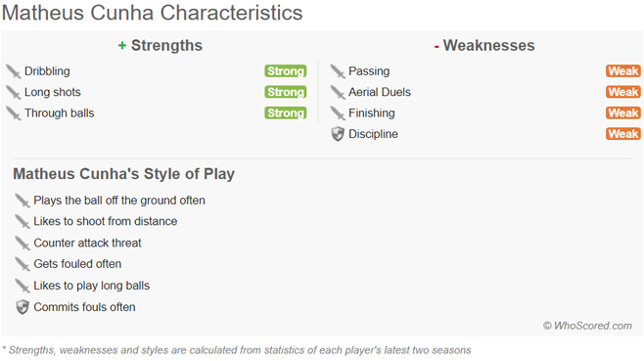The height and width of the screenshot is (361, 644).
Task: Click the sword icon next to Counter attack threat
Action: click(23, 244)
